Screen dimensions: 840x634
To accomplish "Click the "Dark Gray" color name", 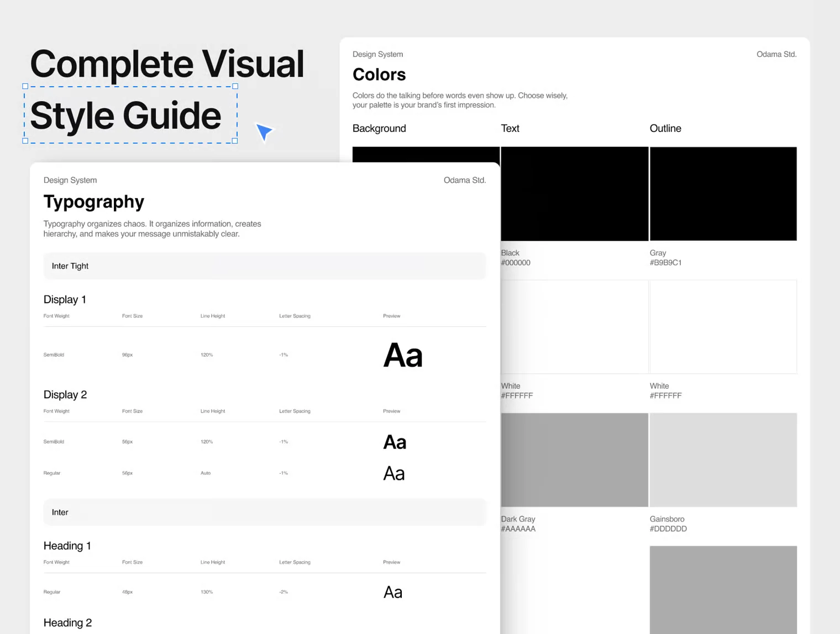I will click(518, 519).
